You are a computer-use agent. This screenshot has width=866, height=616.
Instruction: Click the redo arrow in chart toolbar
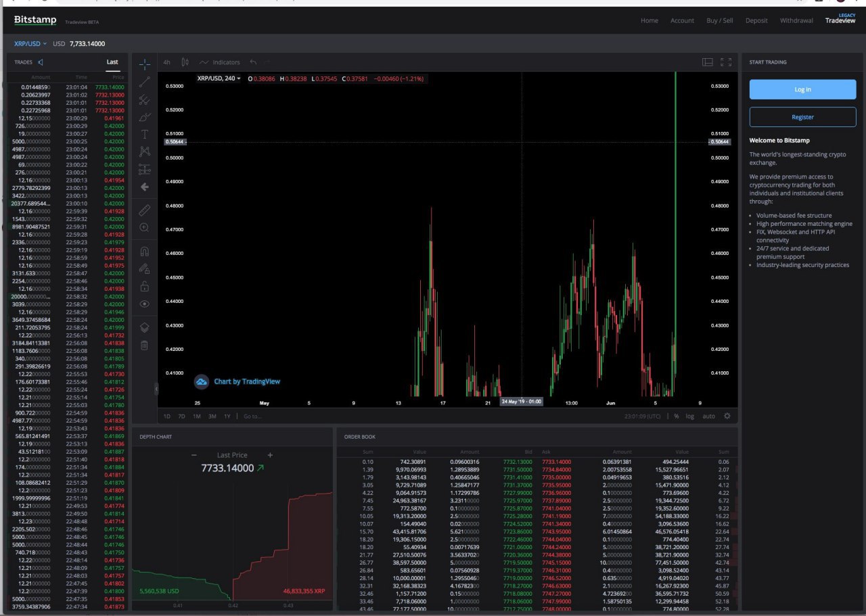269,62
